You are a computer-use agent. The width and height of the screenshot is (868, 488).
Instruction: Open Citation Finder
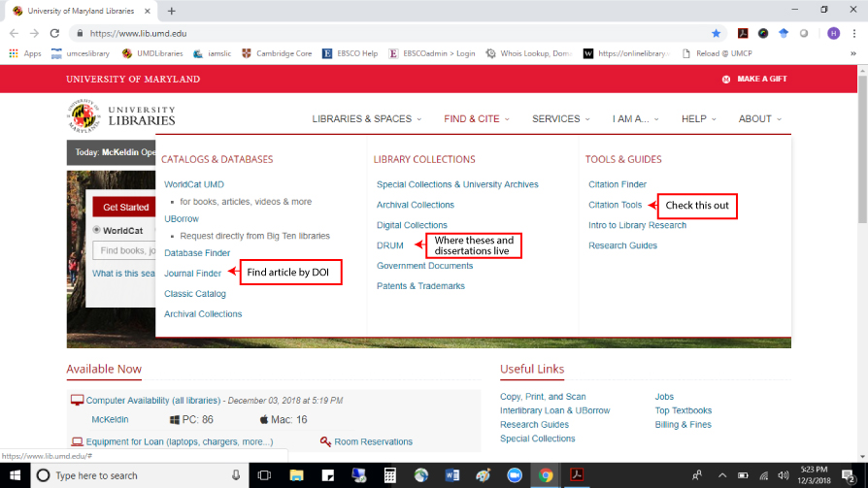(618, 184)
